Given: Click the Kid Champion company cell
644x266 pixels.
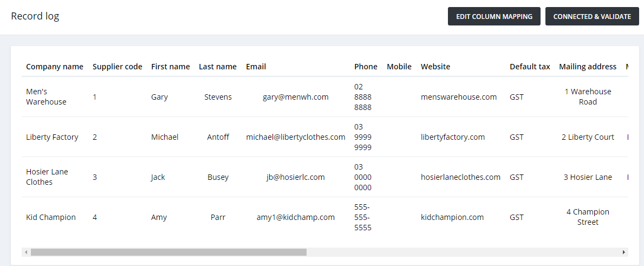Looking at the screenshot, I should click(51, 217).
